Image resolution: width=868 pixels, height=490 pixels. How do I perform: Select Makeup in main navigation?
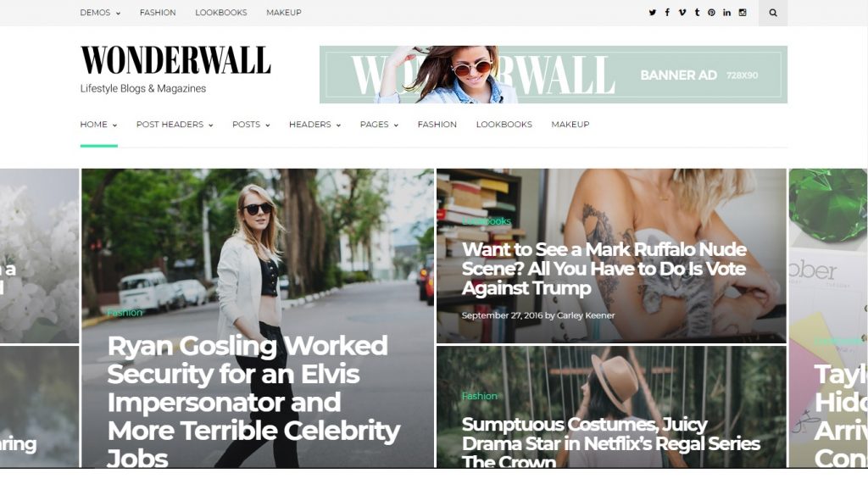pos(570,125)
